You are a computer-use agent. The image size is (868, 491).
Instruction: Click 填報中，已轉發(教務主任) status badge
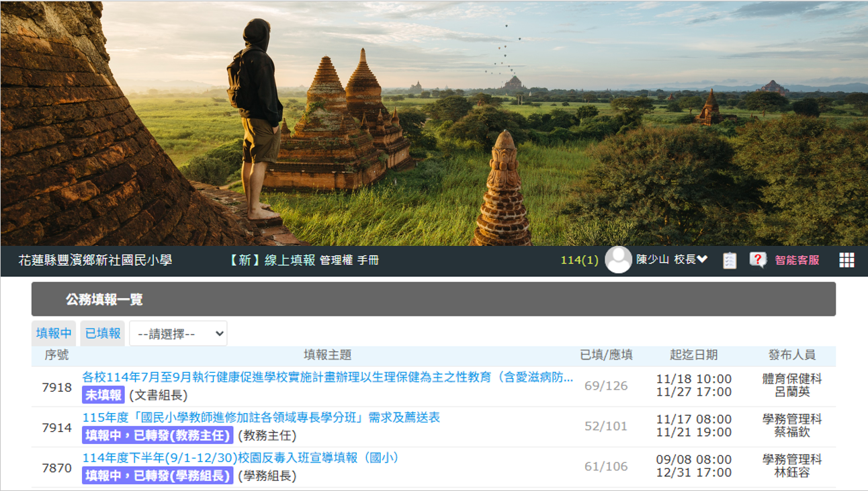coord(158,435)
